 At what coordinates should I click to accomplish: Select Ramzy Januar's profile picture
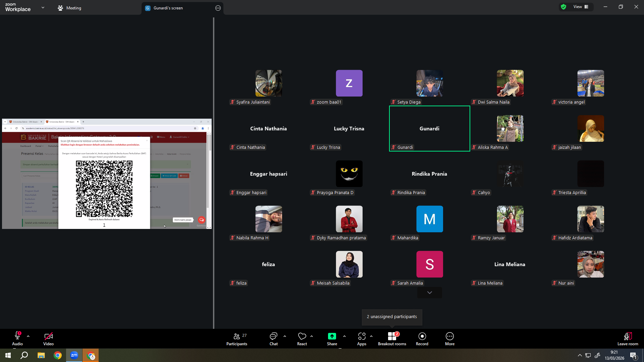coord(510,219)
